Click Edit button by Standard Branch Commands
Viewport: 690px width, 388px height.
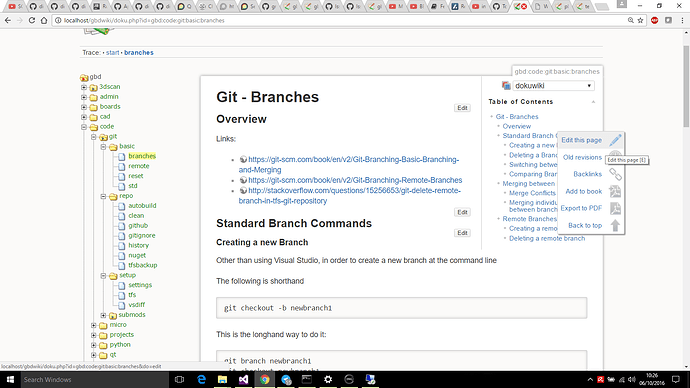click(462, 233)
